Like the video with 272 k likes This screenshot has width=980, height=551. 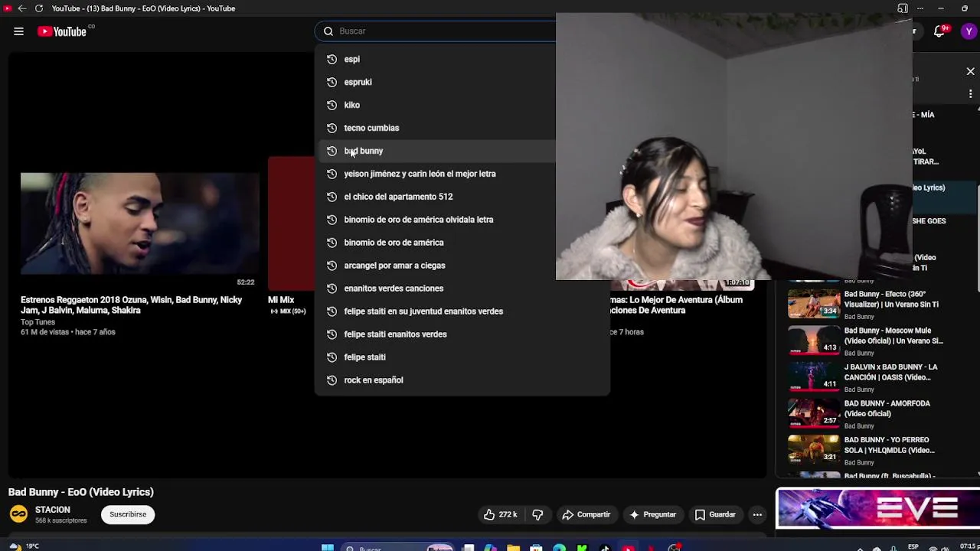[500, 515]
